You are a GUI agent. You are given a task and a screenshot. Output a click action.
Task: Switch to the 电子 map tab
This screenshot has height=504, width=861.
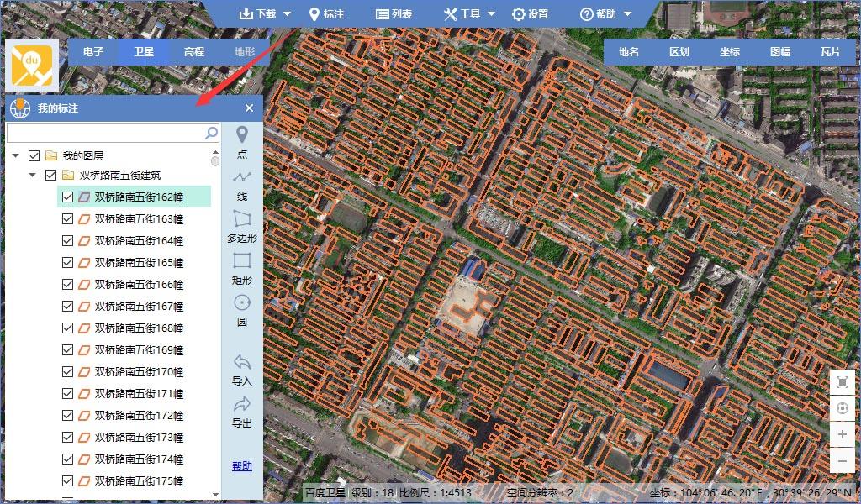[x=93, y=51]
